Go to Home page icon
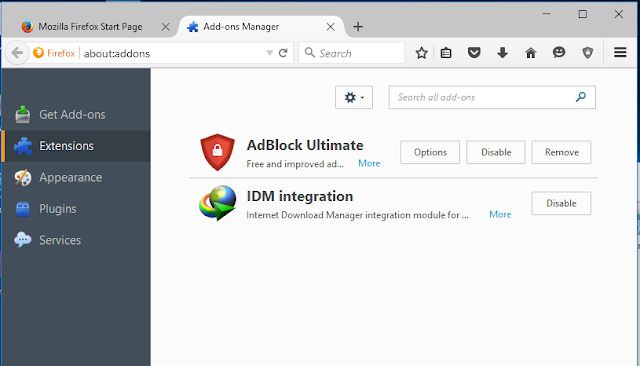Screen dimensions: 640x366 point(531,53)
